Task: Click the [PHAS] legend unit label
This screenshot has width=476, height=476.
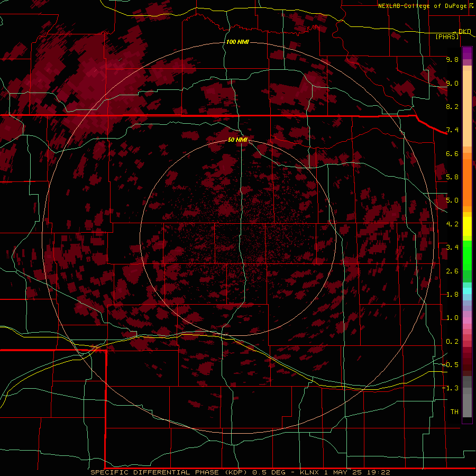Action: pos(447,36)
